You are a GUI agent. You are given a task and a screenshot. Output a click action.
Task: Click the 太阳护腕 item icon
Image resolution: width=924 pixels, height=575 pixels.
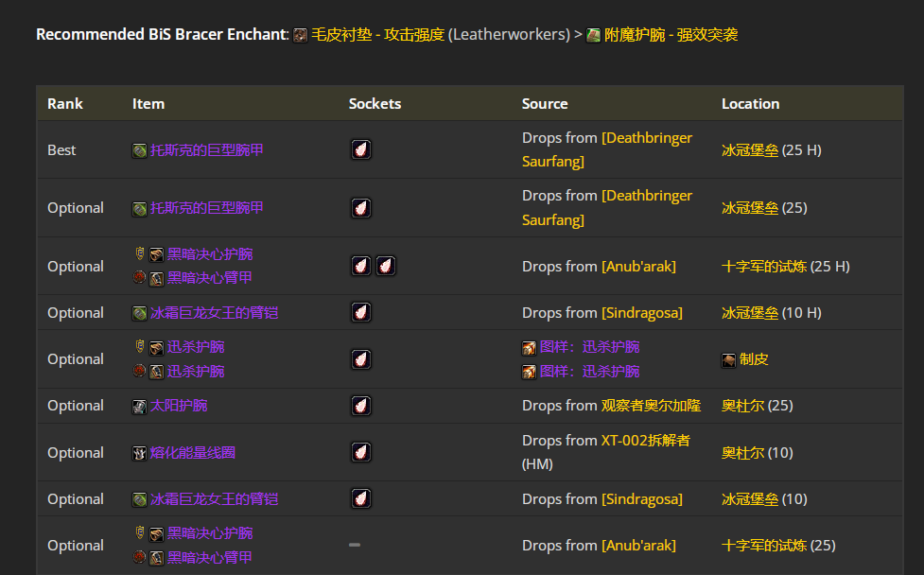138,405
